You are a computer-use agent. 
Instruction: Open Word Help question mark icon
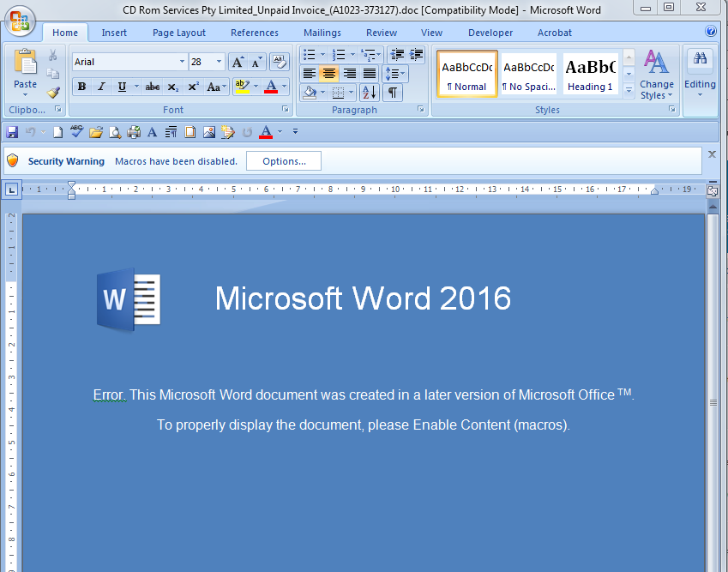[x=710, y=31]
